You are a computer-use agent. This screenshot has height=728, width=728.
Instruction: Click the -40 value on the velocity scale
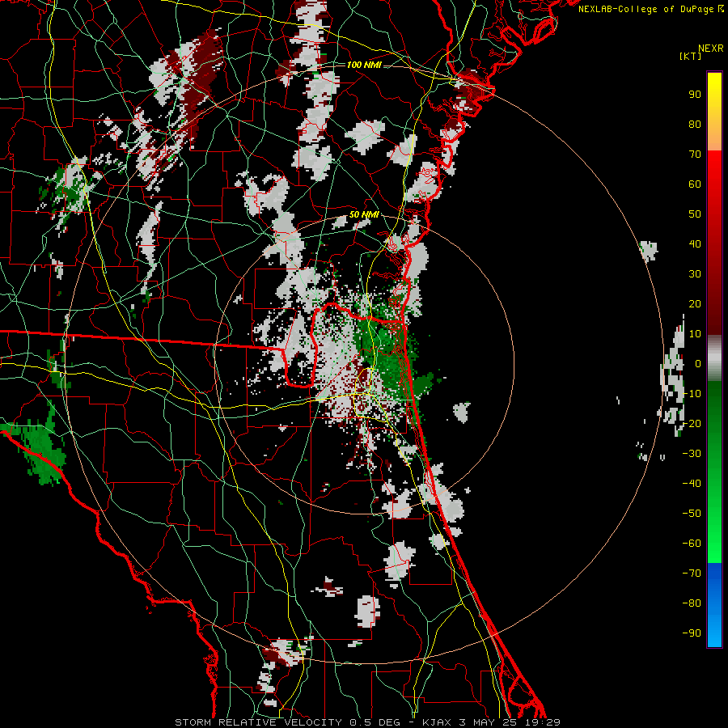click(x=692, y=484)
